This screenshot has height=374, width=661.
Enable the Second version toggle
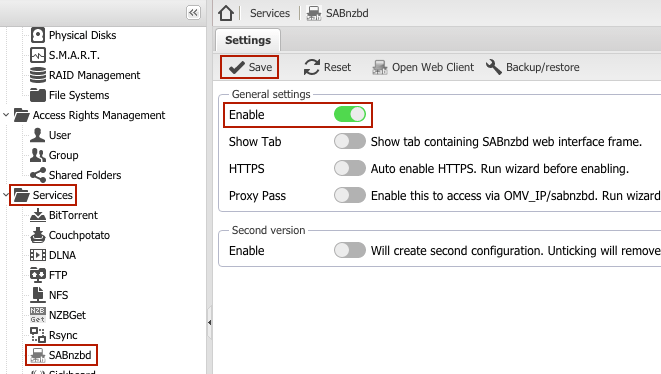(x=349, y=250)
